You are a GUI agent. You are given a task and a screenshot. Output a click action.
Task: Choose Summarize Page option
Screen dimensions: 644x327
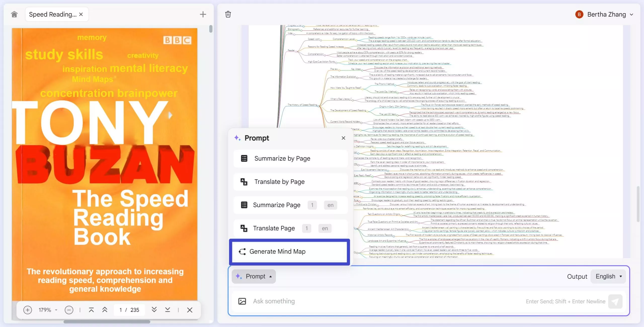click(x=291, y=205)
